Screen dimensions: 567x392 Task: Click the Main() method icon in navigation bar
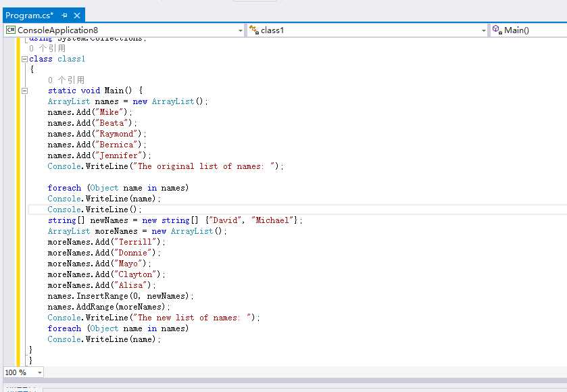tap(497, 30)
